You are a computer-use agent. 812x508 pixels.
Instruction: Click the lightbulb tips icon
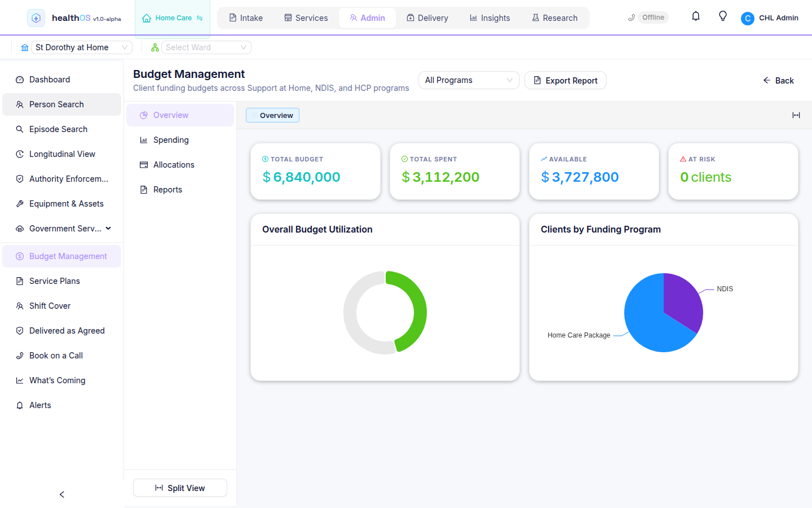(x=723, y=16)
